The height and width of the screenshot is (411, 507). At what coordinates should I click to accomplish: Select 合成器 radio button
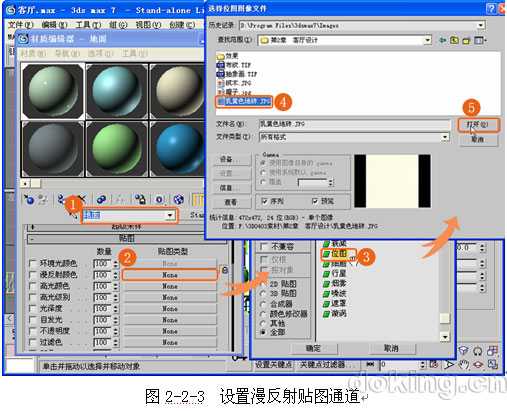tap(263, 304)
